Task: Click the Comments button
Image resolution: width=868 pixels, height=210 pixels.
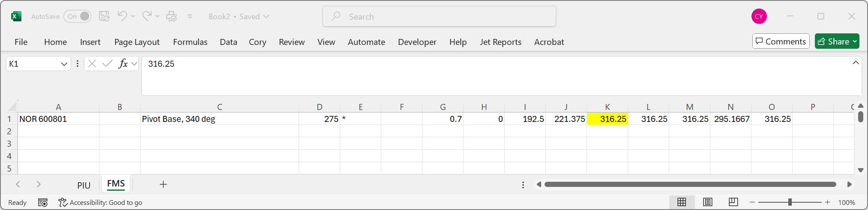Action: coord(781,41)
